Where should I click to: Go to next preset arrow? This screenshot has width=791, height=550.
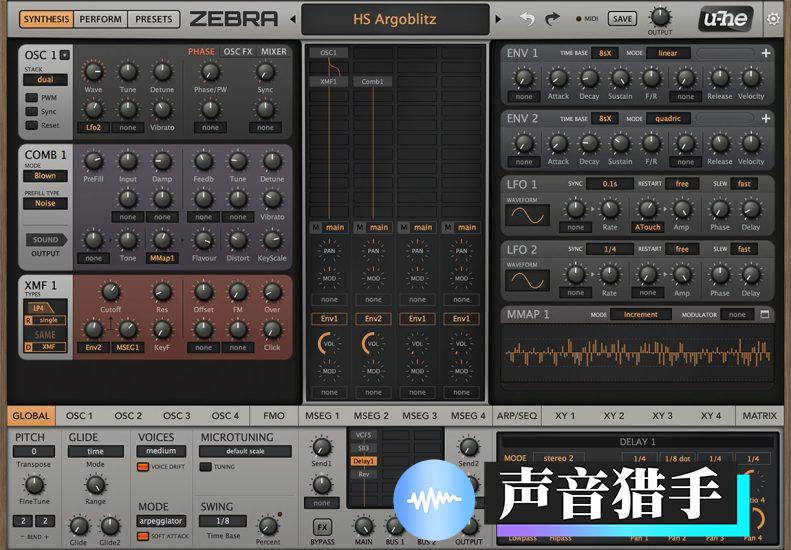pyautogui.click(x=498, y=19)
